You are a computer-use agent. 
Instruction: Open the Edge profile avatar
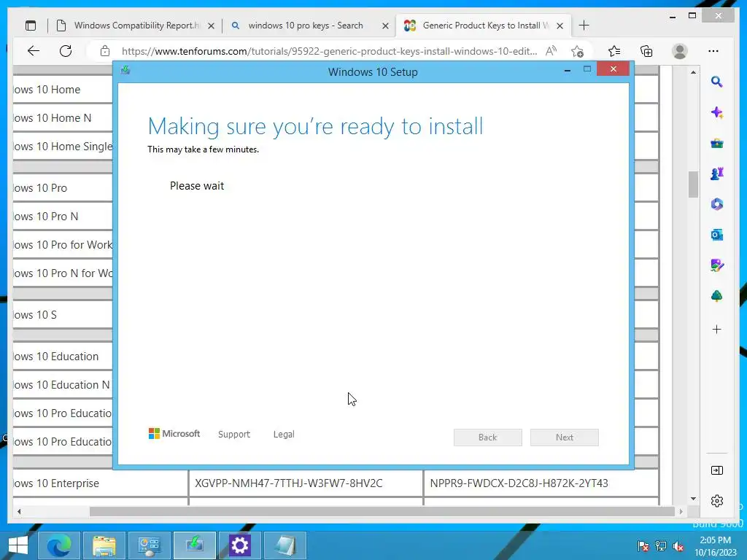(680, 51)
